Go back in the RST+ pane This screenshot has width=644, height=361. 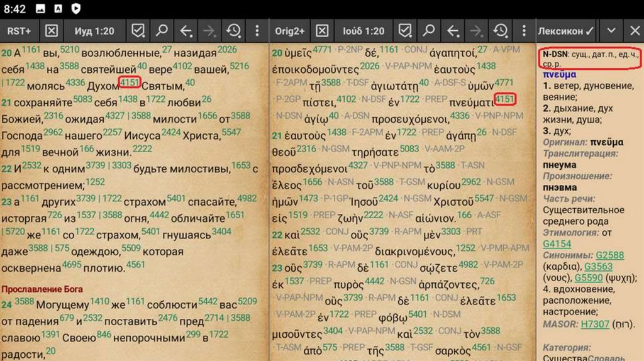tap(186, 31)
